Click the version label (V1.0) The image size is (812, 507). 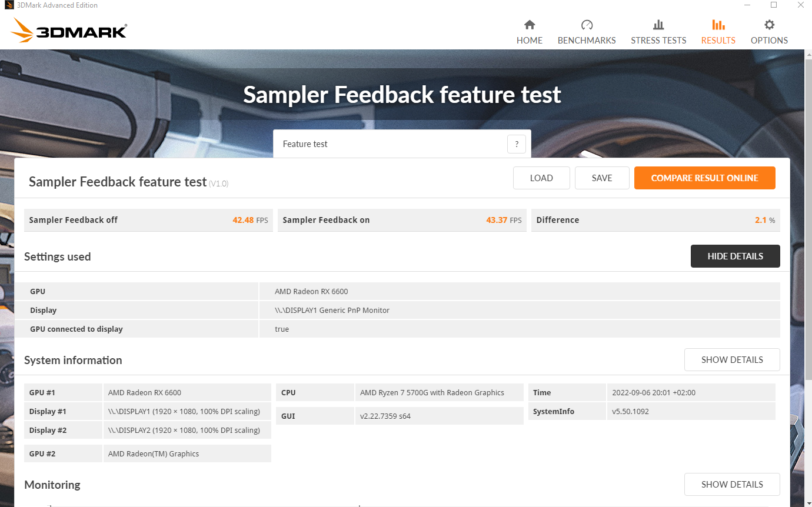click(218, 184)
